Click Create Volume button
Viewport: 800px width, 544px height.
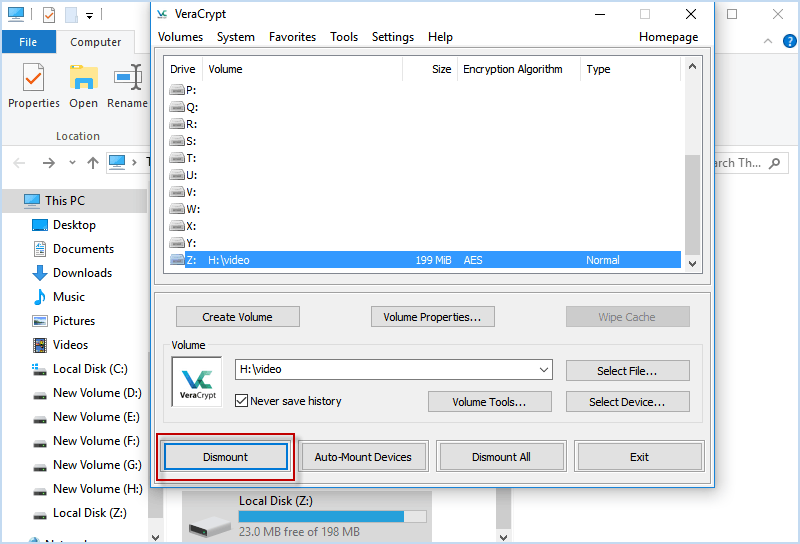[x=237, y=317]
